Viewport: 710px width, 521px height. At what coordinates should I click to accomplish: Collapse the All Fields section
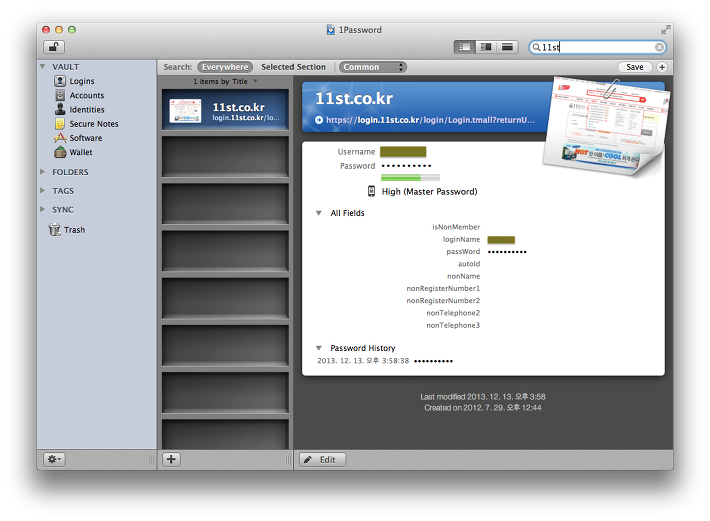pyautogui.click(x=319, y=213)
